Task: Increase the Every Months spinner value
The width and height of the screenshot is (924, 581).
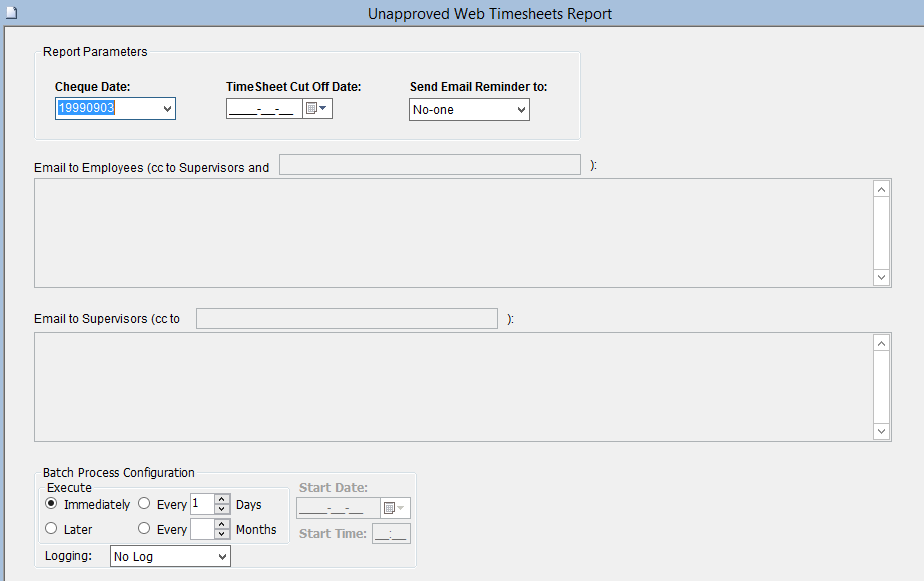Action: pos(222,524)
